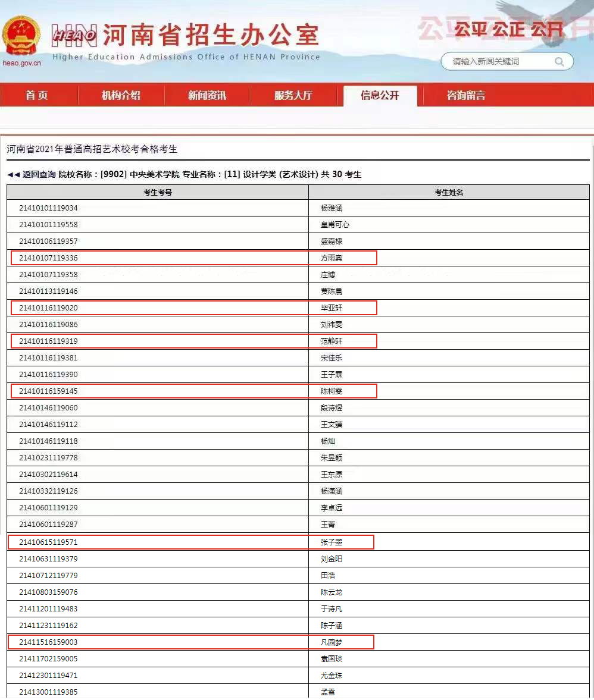Viewport: 594px width, 700px height.
Task: Select the name 皇甫可心
Action: coord(335,225)
